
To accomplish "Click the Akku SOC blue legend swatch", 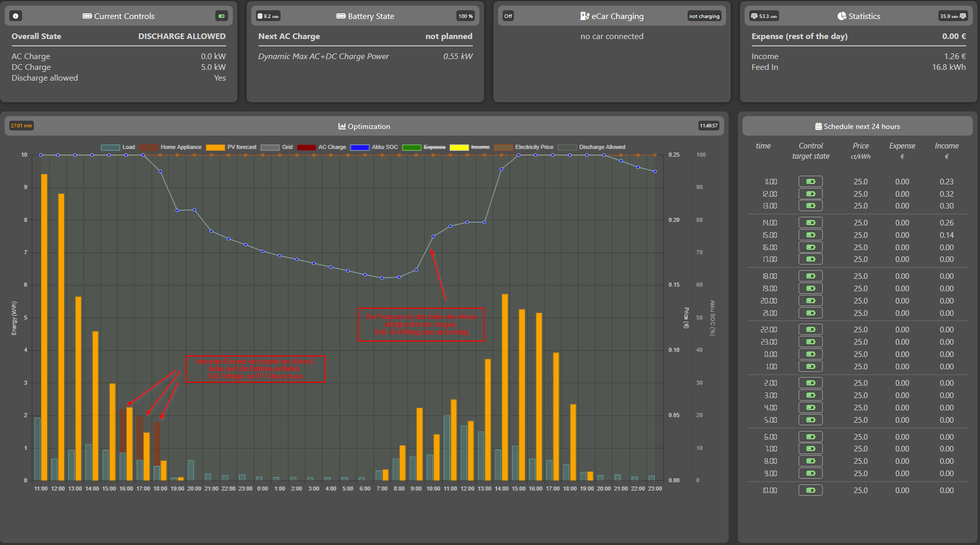I will pyautogui.click(x=360, y=147).
